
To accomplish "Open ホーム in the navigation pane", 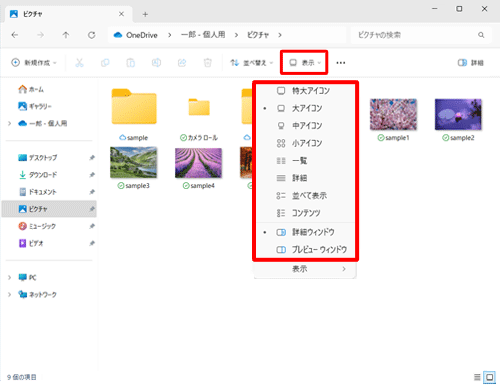I will pyautogui.click(x=31, y=89).
